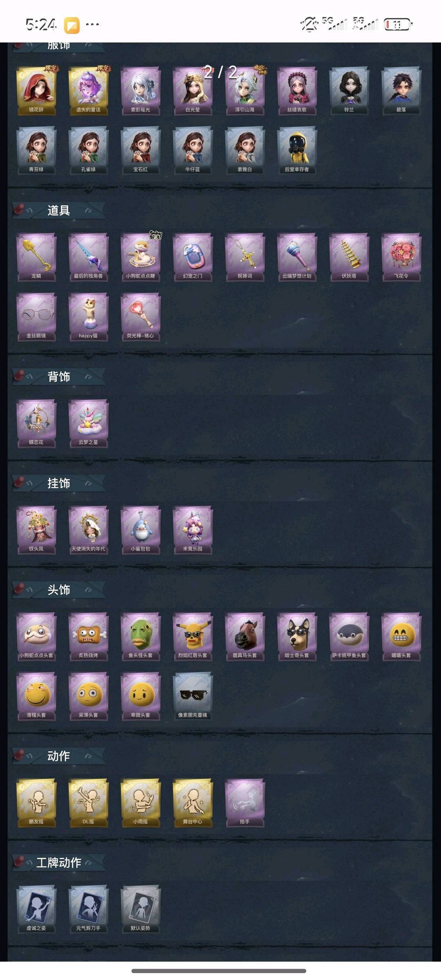Open the 背饰 category header
This screenshot has width=441, height=980.
(58, 376)
